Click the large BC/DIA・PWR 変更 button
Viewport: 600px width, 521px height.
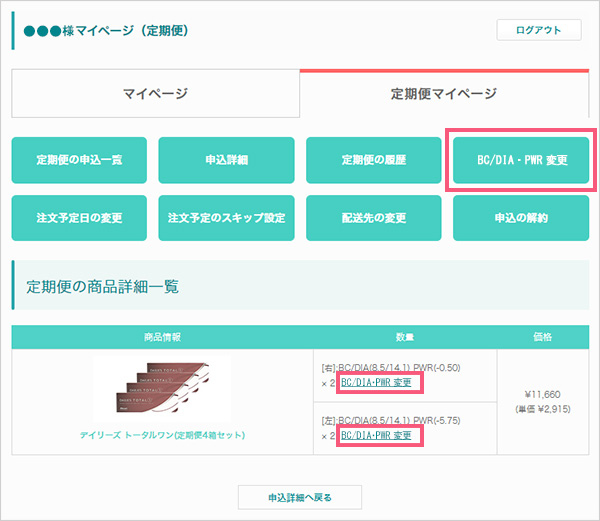pos(521,160)
